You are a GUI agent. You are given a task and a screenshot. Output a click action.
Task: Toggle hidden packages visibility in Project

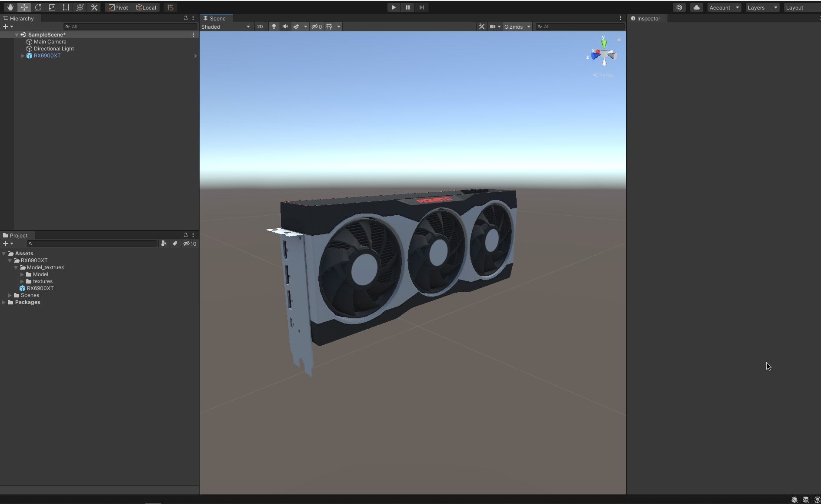[190, 244]
